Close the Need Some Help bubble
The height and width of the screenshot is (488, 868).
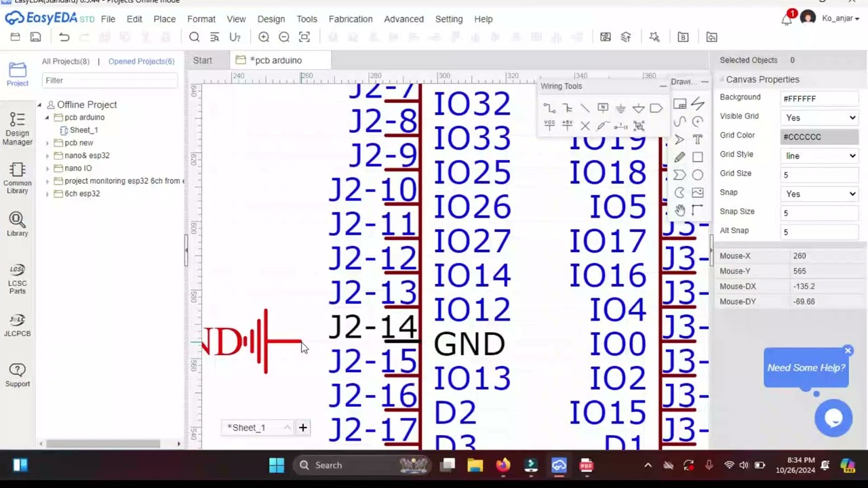[x=848, y=350]
